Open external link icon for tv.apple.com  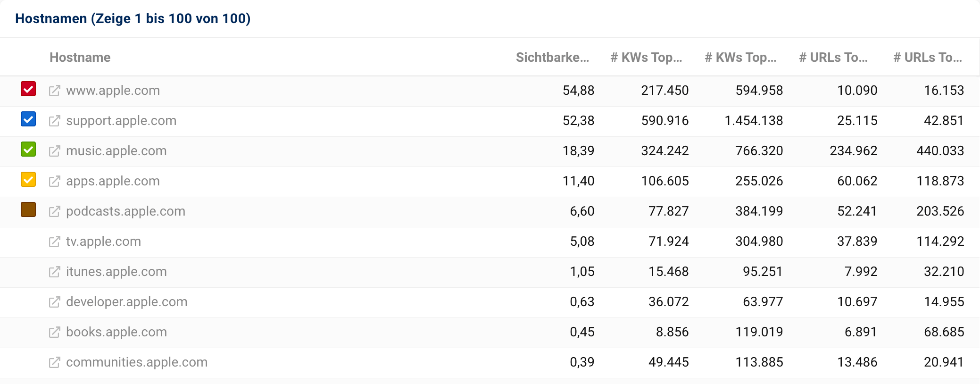click(x=55, y=242)
